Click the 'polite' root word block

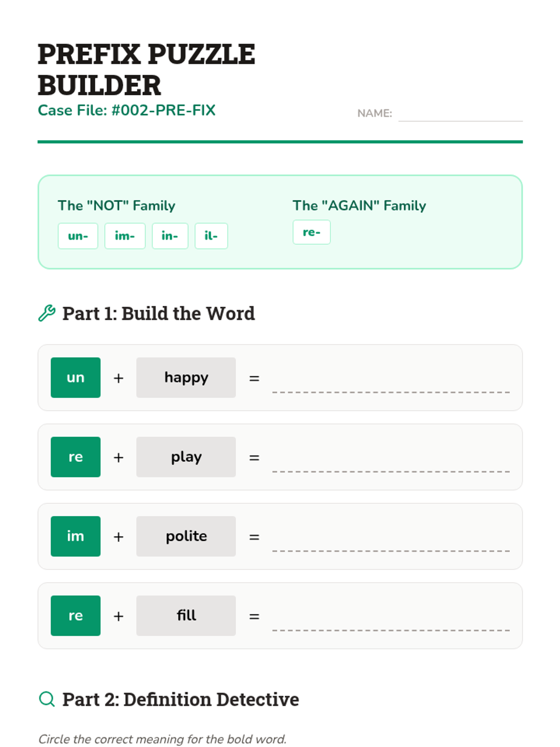tap(186, 536)
